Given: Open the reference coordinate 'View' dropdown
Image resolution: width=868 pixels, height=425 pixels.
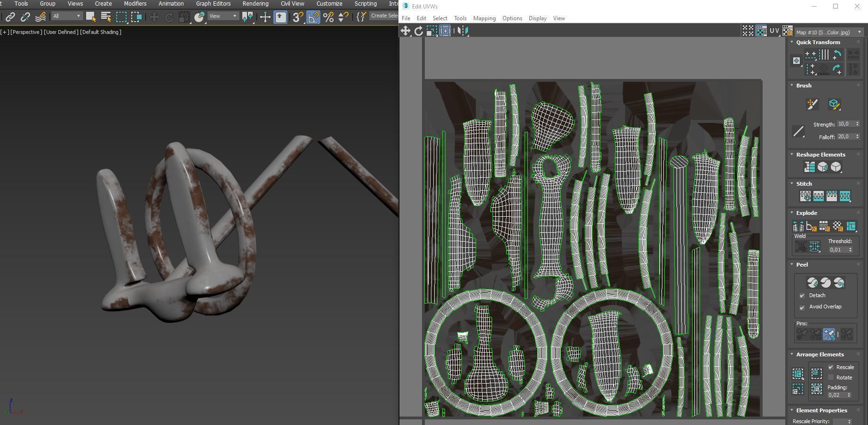Looking at the screenshot, I should pyautogui.click(x=223, y=16).
